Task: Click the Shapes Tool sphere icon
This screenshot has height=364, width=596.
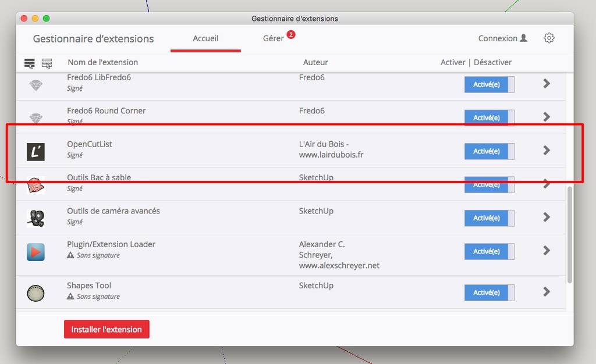Action: click(36, 294)
